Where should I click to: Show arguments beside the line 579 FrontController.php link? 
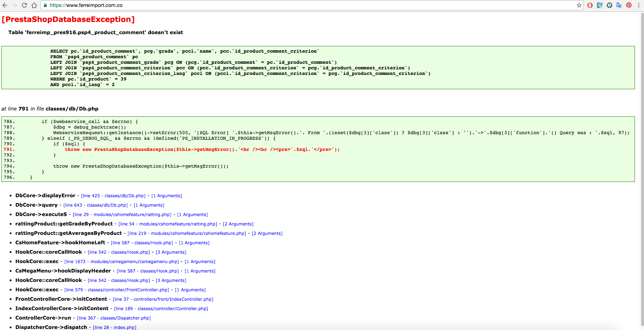point(190,290)
